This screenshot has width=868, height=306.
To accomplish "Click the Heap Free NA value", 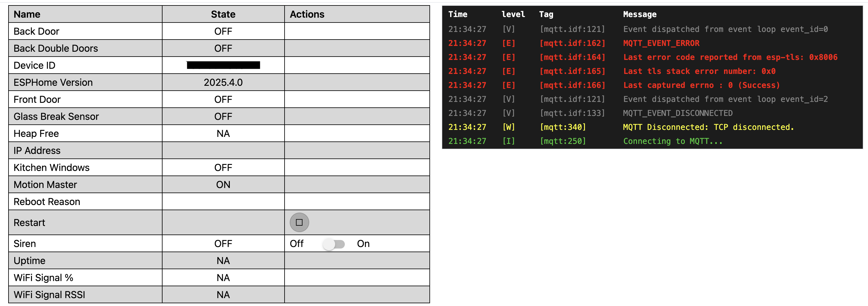I will point(223,134).
